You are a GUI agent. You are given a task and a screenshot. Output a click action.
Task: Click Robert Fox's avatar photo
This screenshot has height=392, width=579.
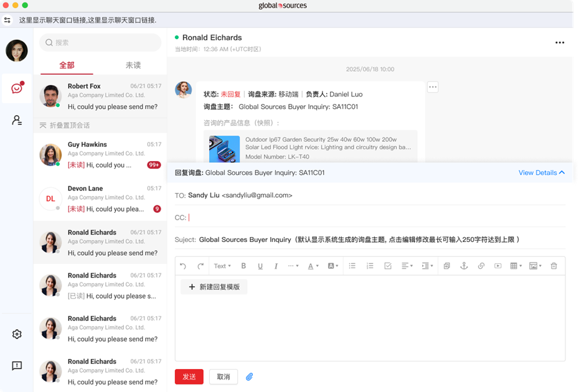click(50, 96)
